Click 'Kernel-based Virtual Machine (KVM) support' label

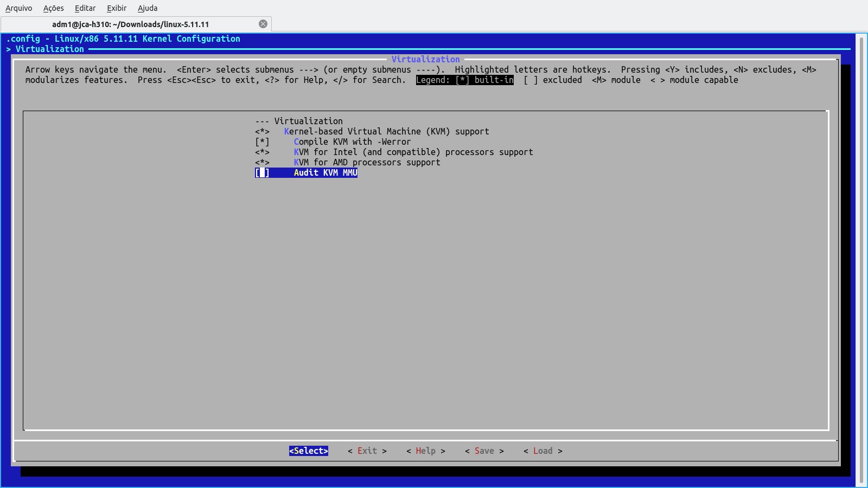tap(387, 131)
